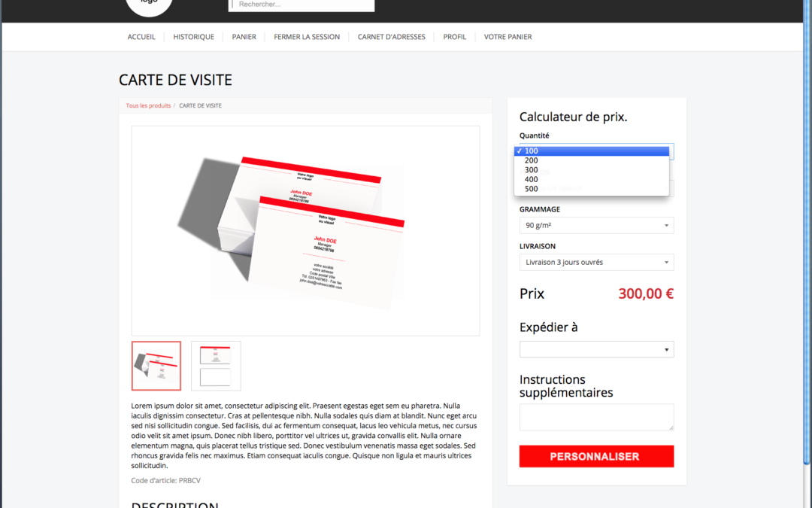Click the Instructions supplémentaires text area
The height and width of the screenshot is (508, 812).
[596, 417]
